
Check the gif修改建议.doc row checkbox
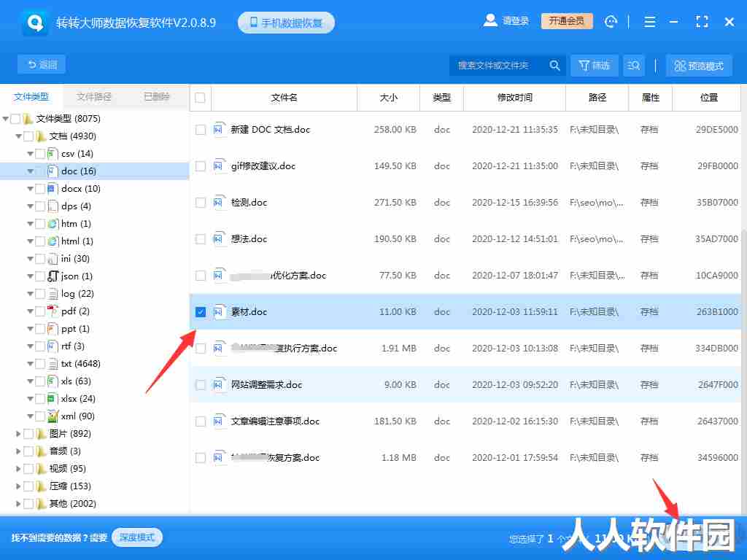(x=201, y=166)
